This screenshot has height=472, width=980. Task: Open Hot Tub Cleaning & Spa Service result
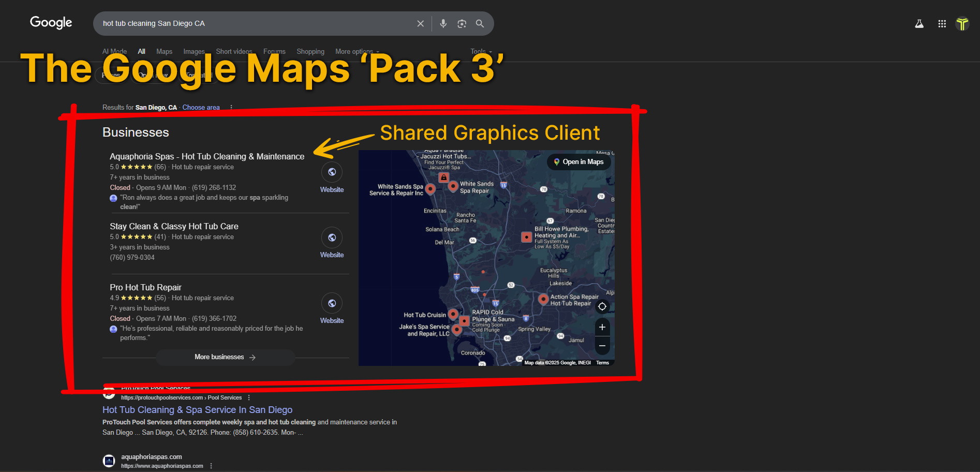197,410
